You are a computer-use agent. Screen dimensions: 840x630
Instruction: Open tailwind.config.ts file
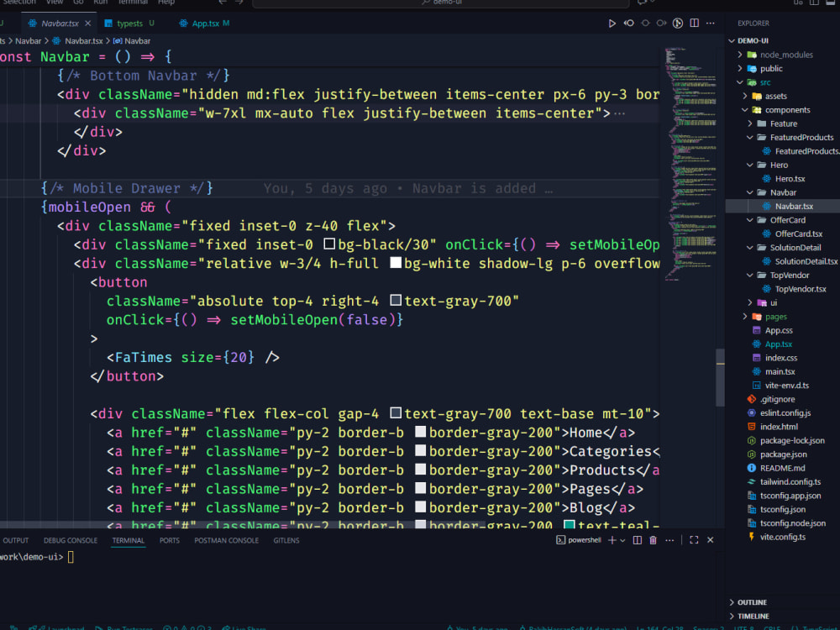[790, 482]
